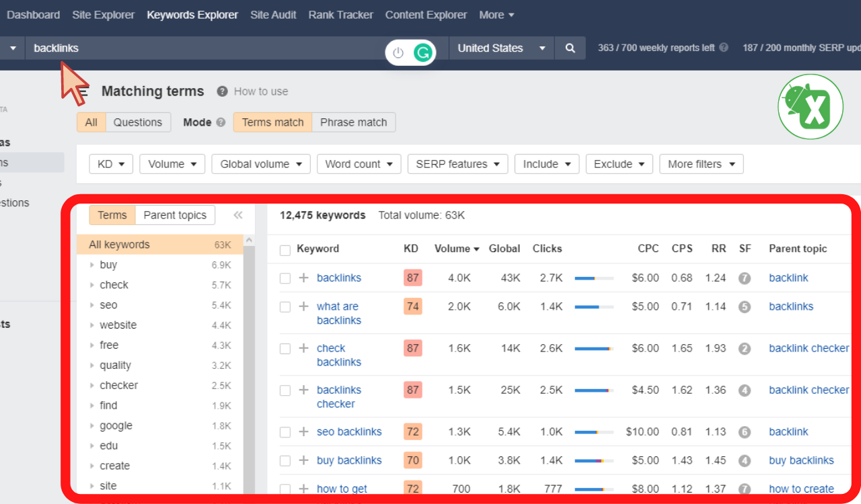Open parent topic 'buy backlinks' link

tap(801, 460)
